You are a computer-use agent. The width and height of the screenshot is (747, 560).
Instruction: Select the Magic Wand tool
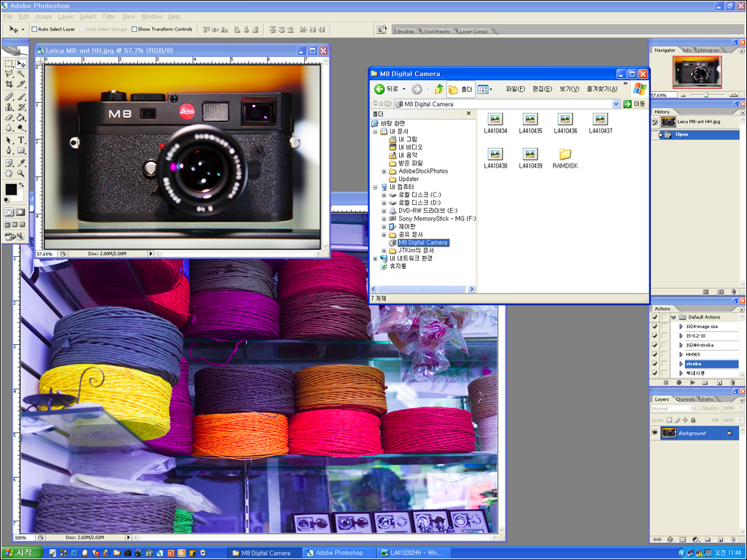[x=21, y=74]
